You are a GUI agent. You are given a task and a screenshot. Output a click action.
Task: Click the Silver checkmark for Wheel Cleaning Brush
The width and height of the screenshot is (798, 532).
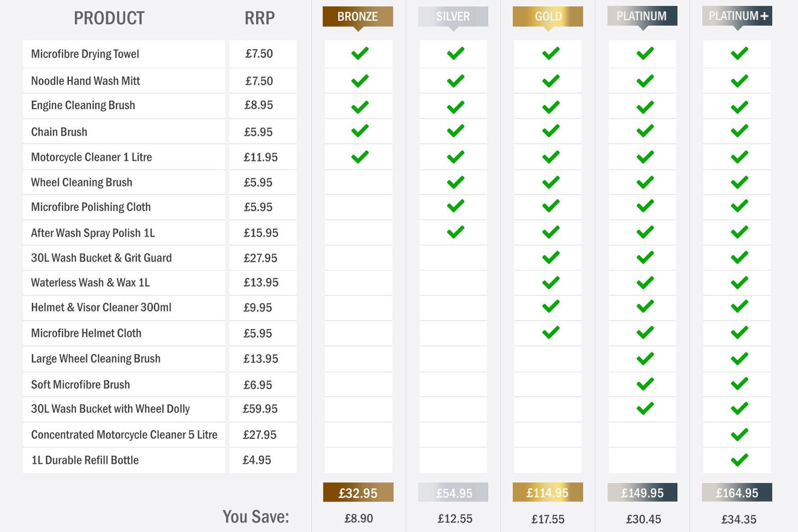[x=455, y=182]
